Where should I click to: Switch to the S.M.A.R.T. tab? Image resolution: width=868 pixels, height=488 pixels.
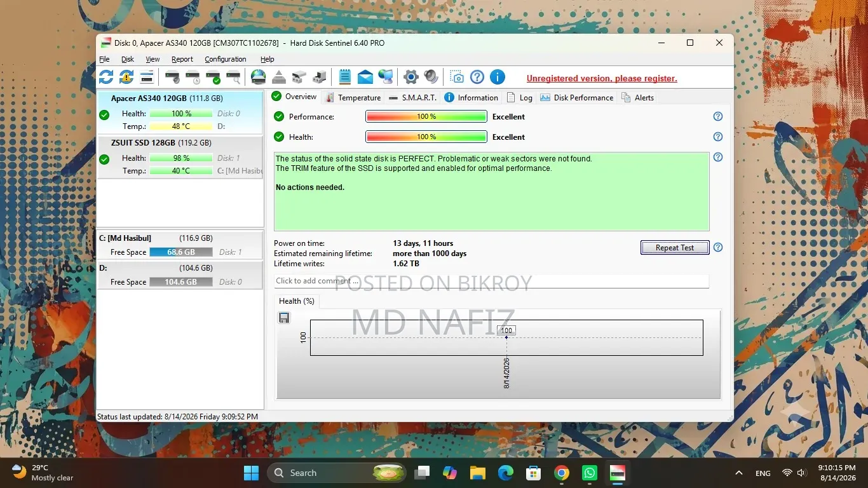point(412,97)
